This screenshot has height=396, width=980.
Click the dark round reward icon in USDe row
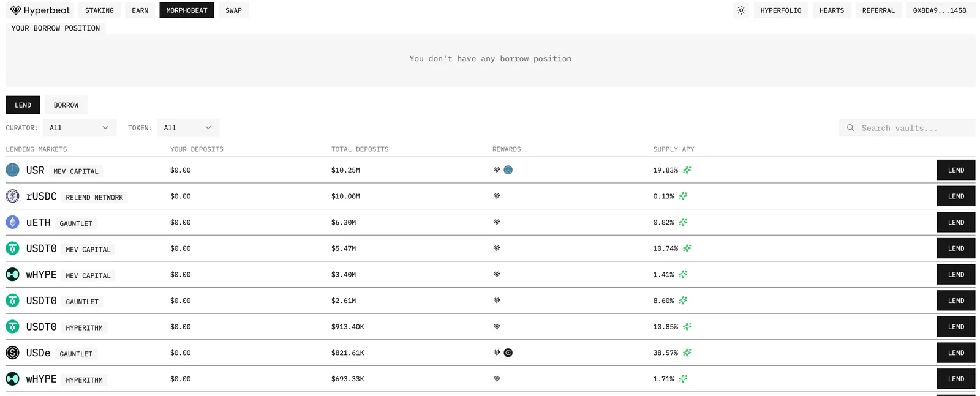point(508,353)
